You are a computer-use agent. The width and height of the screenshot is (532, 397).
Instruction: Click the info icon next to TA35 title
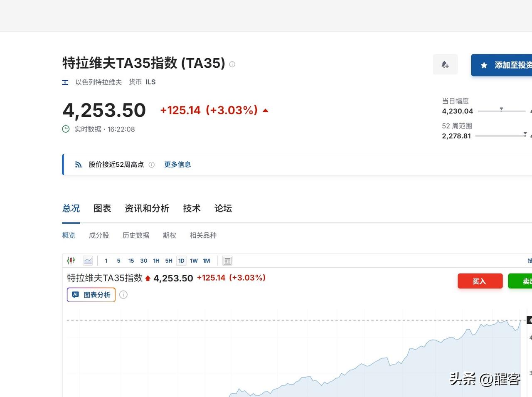(x=232, y=64)
